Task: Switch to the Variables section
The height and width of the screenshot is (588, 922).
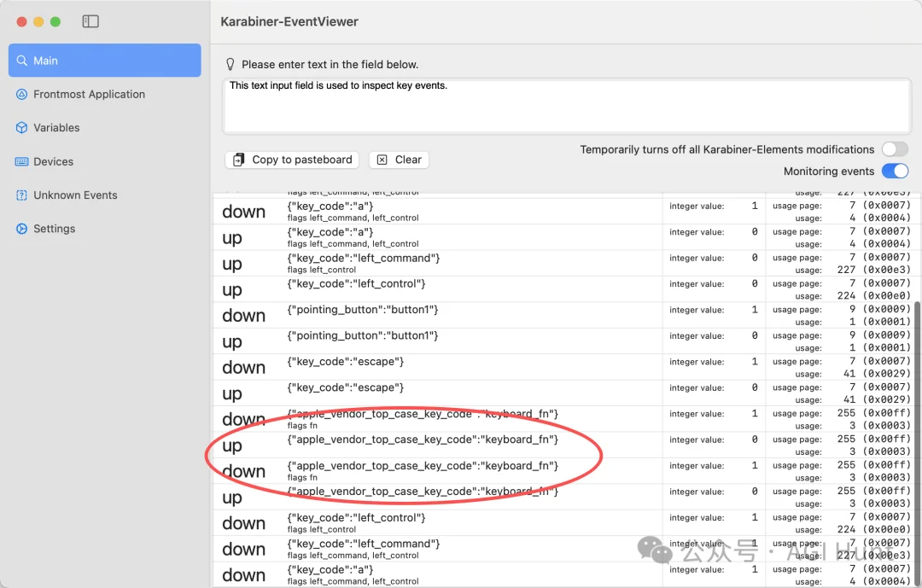Action: click(x=56, y=128)
